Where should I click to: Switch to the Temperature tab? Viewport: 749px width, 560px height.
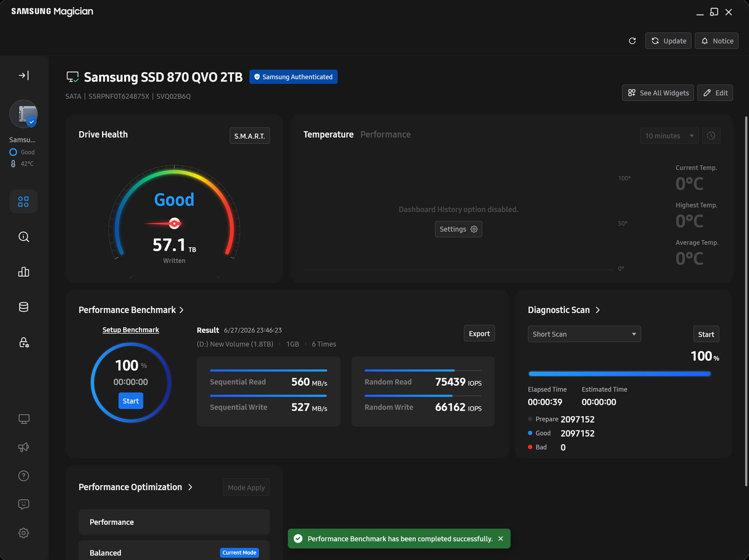click(328, 134)
